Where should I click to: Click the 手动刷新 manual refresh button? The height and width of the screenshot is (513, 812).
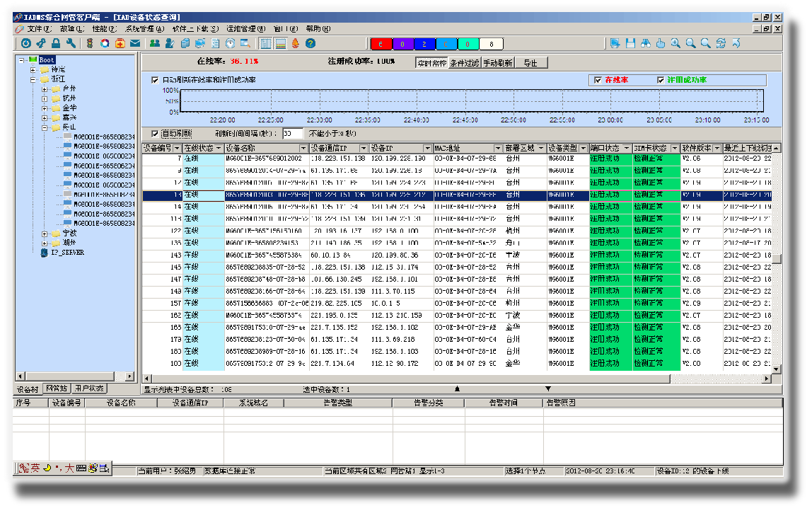498,63
